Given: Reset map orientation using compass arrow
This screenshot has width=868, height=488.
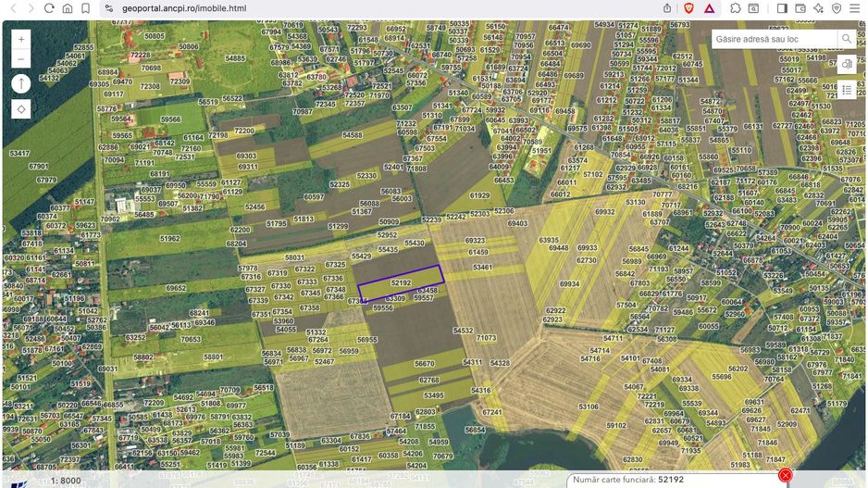Looking at the screenshot, I should click(x=21, y=83).
